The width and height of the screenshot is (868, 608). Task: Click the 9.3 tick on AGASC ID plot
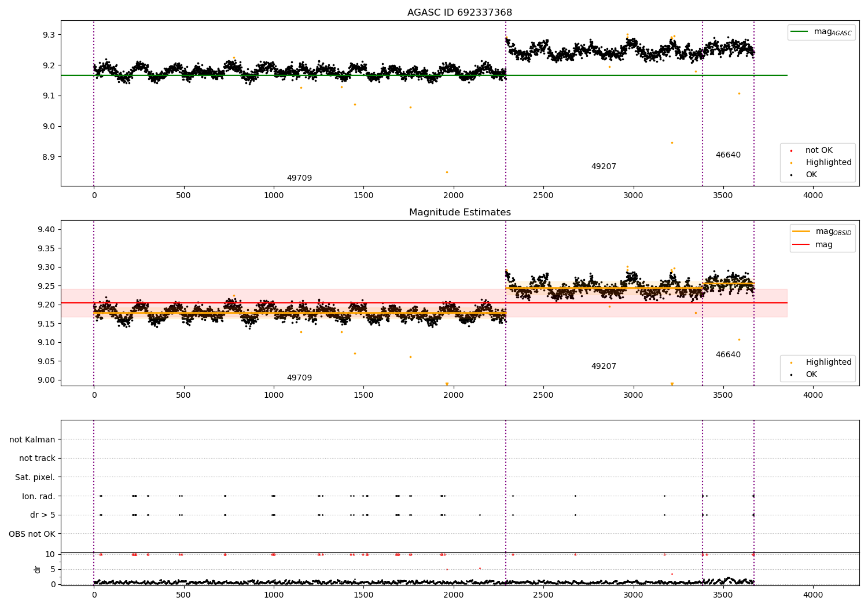pos(49,35)
